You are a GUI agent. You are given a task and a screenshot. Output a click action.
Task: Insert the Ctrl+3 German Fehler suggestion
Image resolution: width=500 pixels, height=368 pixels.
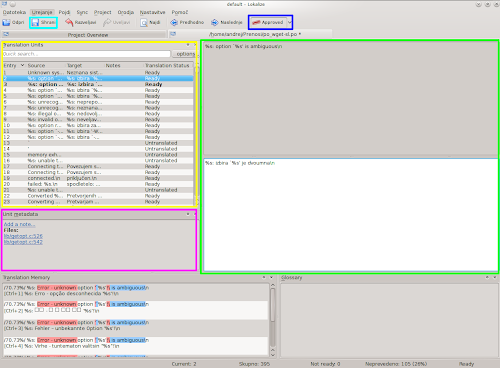pos(136,325)
